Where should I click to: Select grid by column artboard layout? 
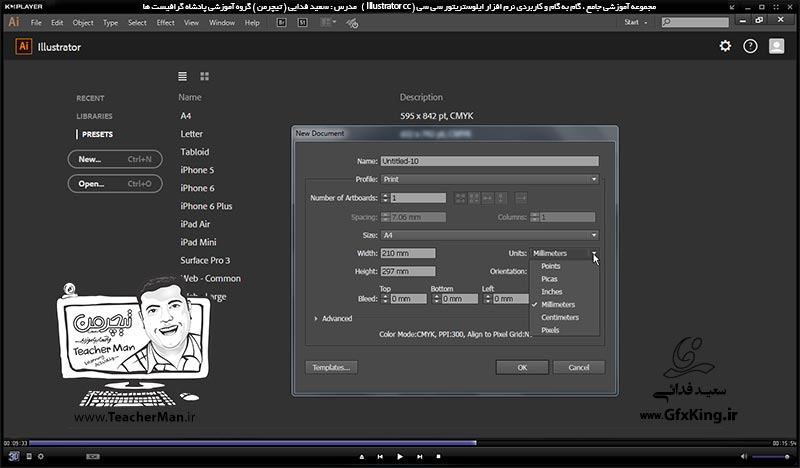[x=474, y=198]
